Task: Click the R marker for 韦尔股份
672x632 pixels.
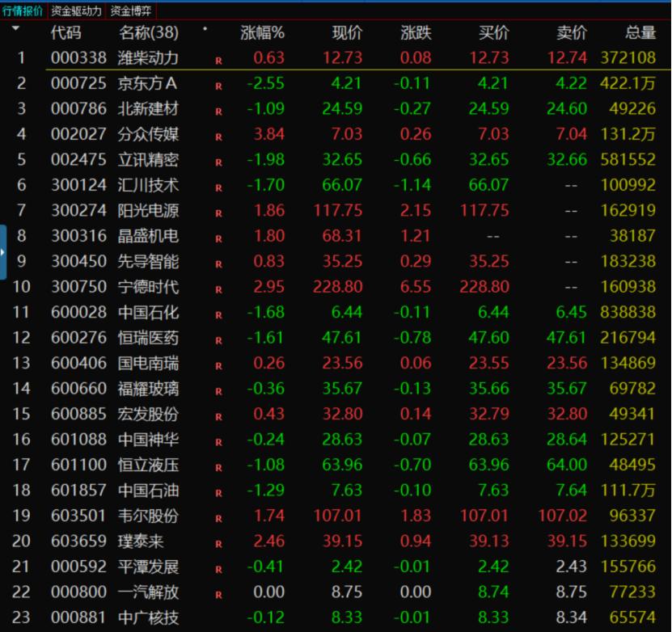Action: [218, 519]
